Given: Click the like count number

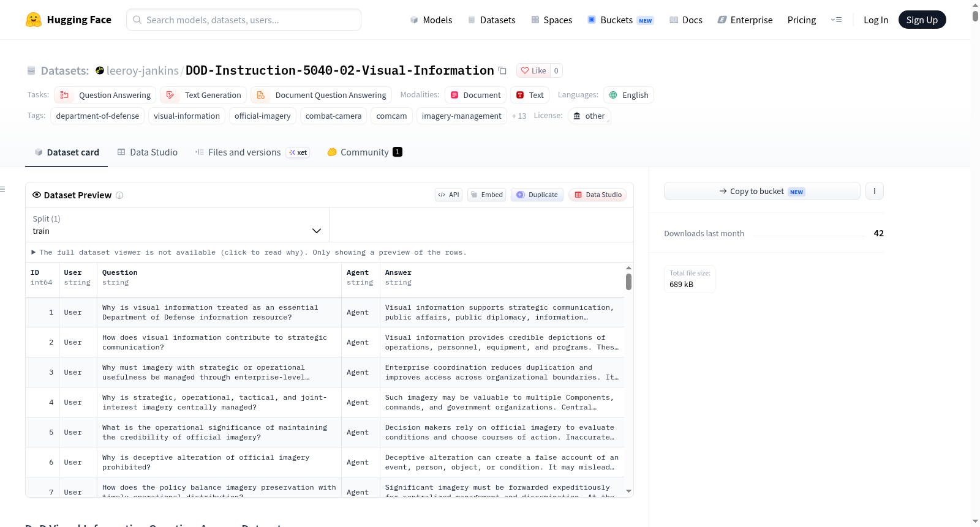Looking at the screenshot, I should [x=556, y=70].
